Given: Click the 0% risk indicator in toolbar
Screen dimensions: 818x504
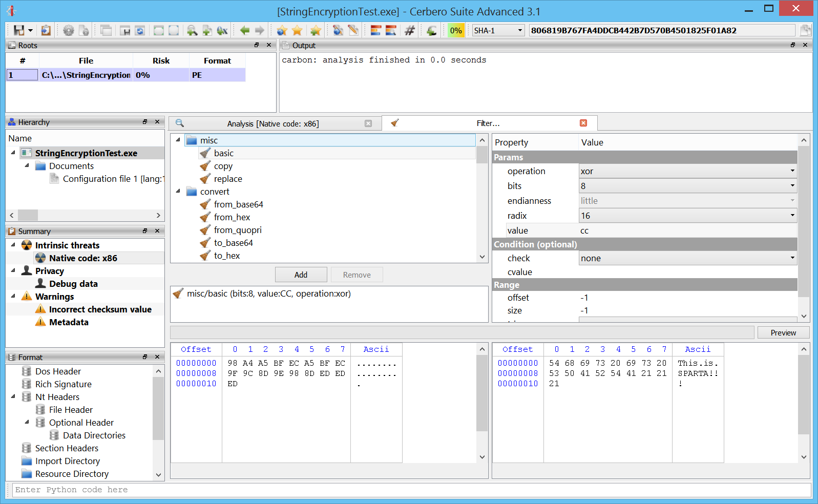Looking at the screenshot, I should (456, 30).
